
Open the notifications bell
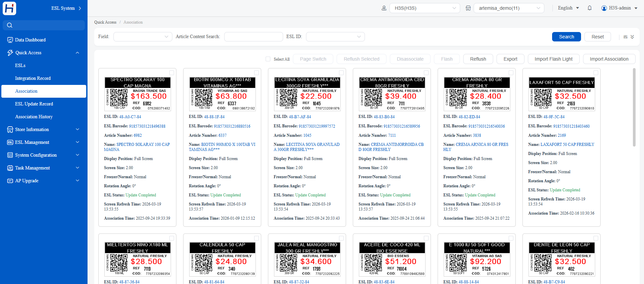(589, 8)
